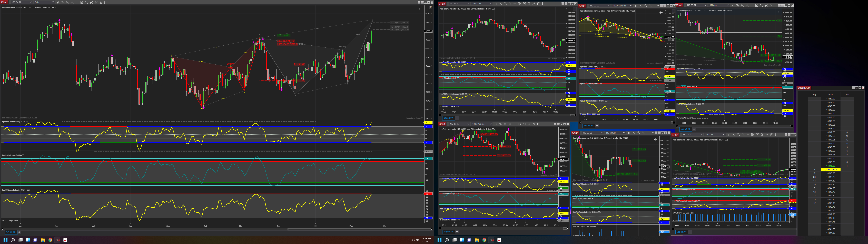
Task: Open chart style bars icon on GC chart
Action: click(58, 2)
